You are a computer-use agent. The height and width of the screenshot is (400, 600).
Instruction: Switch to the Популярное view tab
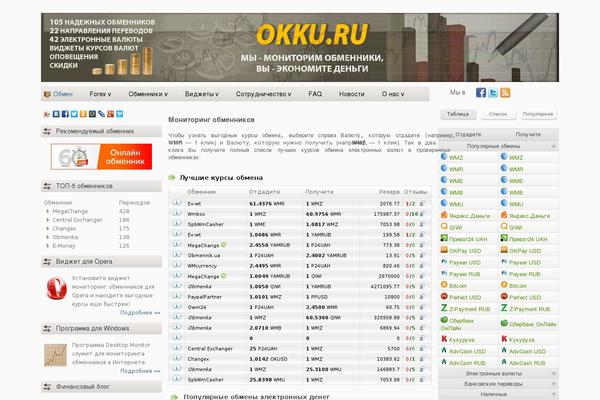(538, 114)
